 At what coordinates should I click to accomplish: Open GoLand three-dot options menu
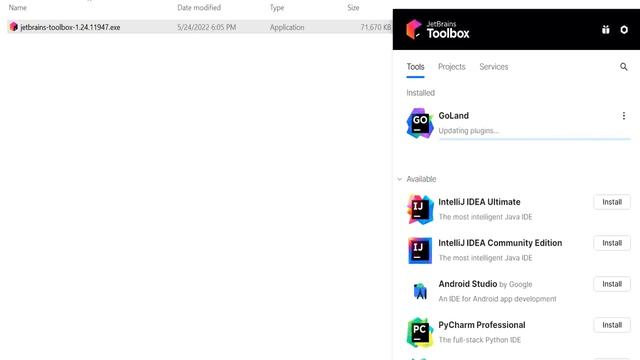coord(624,116)
